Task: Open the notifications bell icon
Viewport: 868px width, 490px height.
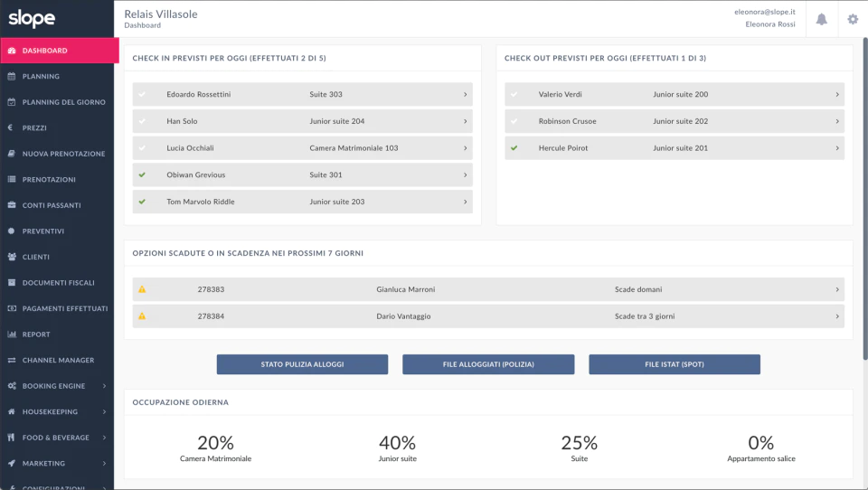Action: pyautogui.click(x=822, y=19)
